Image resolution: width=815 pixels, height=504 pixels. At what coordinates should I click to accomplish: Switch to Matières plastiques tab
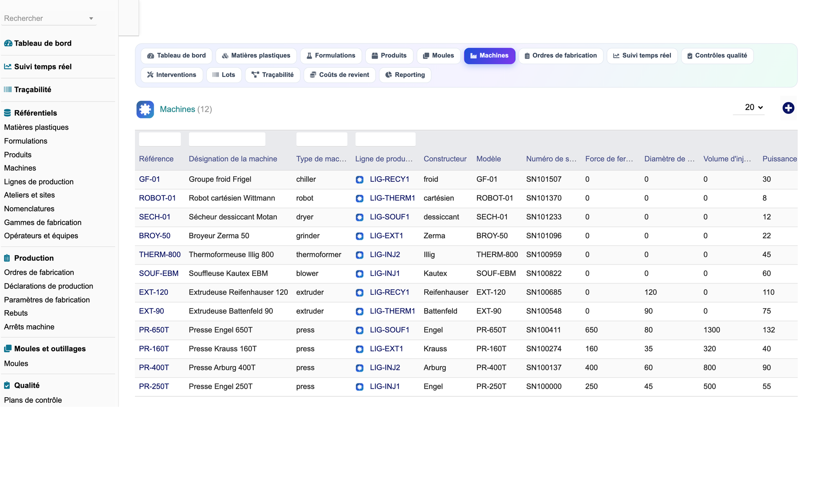(x=256, y=56)
